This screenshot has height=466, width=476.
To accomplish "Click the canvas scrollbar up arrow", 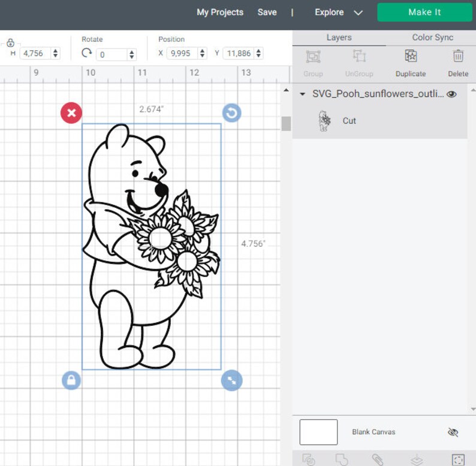I will point(286,90).
